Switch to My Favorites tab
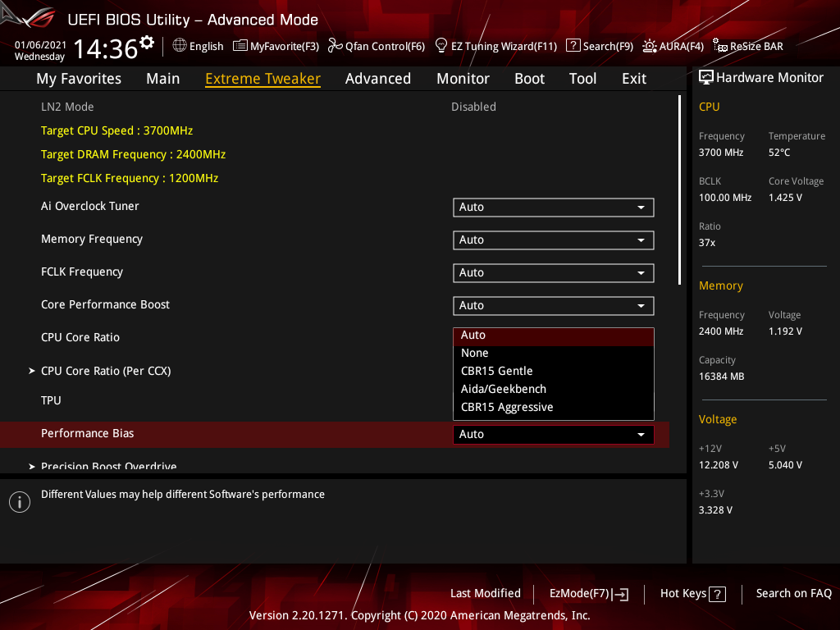The height and width of the screenshot is (630, 840). click(x=79, y=79)
